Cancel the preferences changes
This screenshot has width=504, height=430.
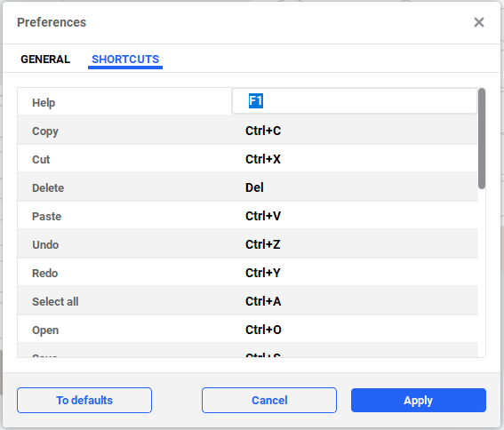269,400
